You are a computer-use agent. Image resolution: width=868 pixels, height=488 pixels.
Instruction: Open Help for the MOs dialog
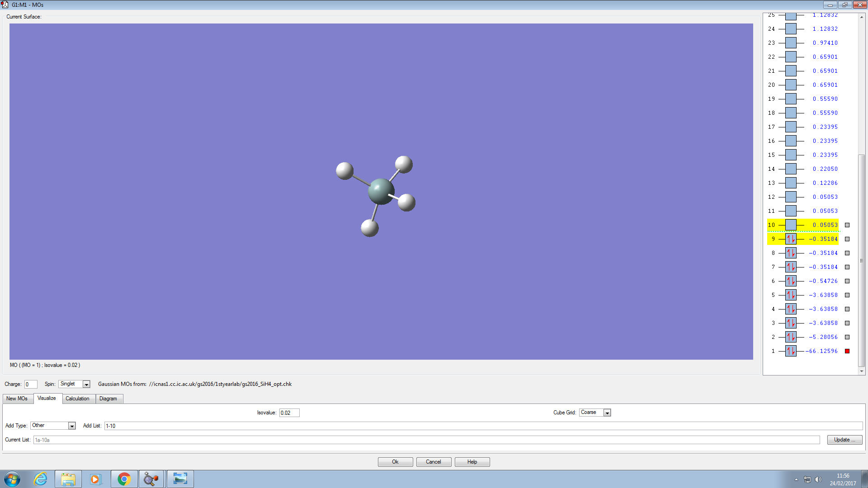(472, 462)
